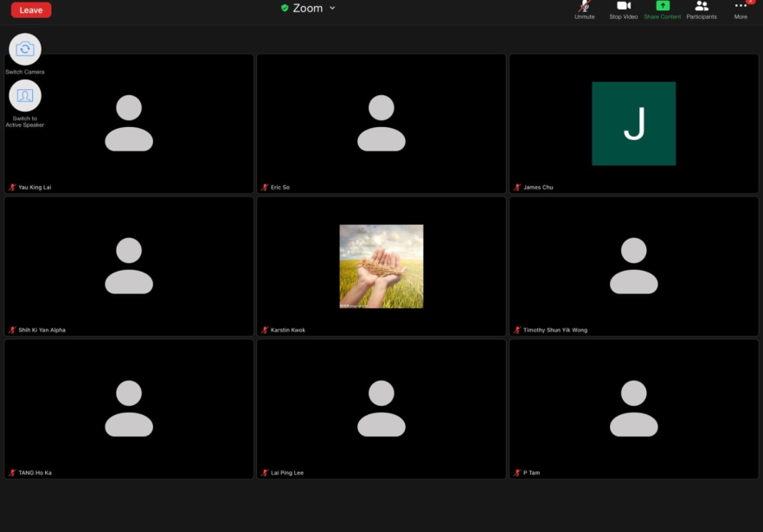
Task: Open the Participants panel
Action: pos(702,10)
